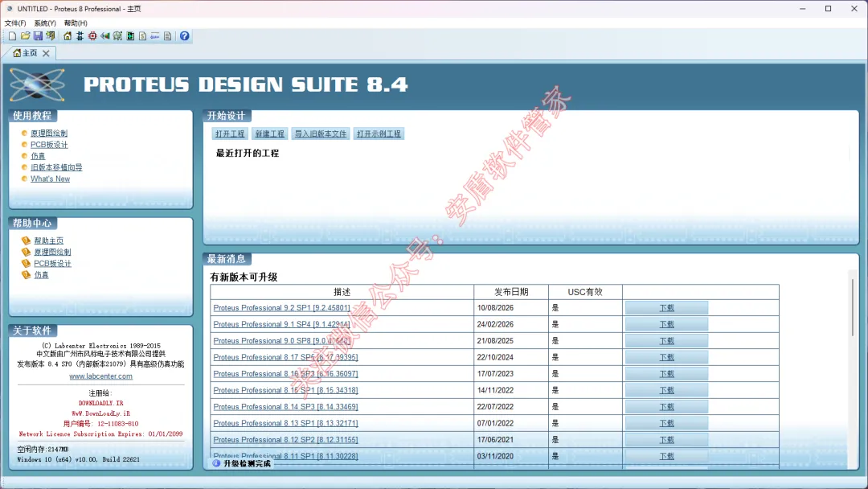Click the 打开工程 button
The width and height of the screenshot is (868, 489).
click(230, 134)
